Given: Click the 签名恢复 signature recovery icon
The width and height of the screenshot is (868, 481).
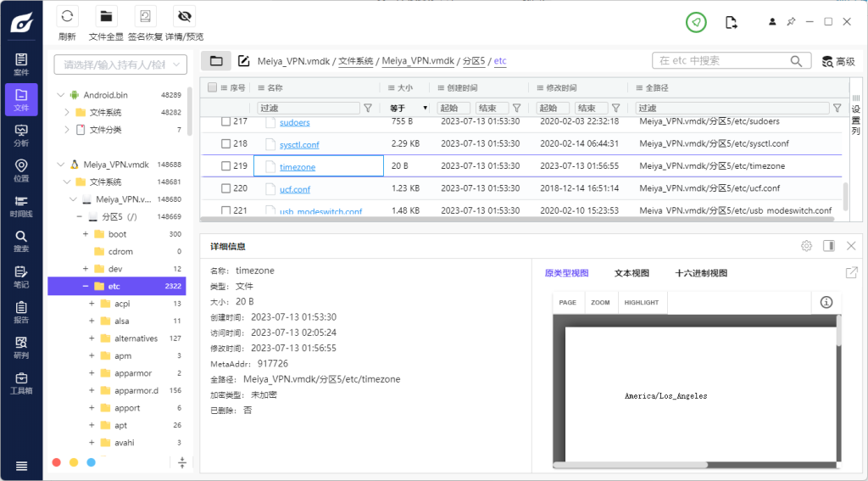Looking at the screenshot, I should pos(147,16).
